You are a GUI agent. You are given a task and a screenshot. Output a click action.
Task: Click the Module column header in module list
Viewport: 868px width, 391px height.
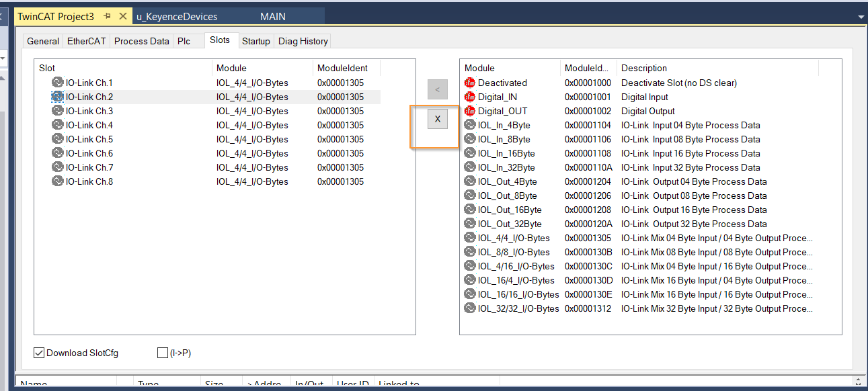pyautogui.click(x=510, y=68)
